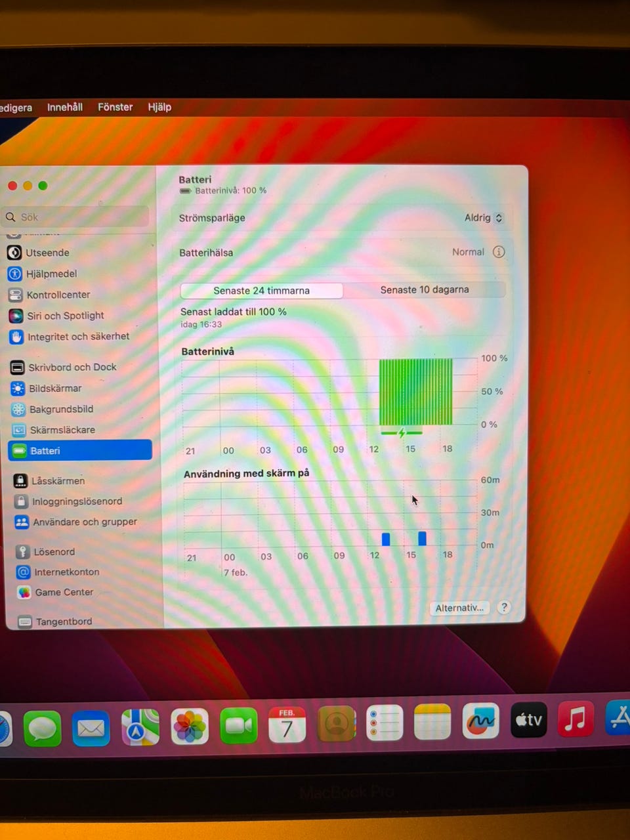Launch Mail from the Dock

(91, 728)
